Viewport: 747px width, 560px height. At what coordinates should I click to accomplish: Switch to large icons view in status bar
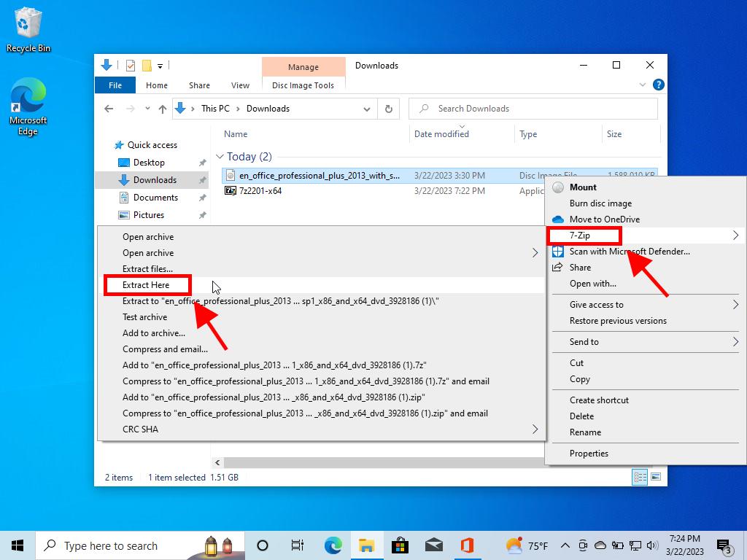point(656,477)
